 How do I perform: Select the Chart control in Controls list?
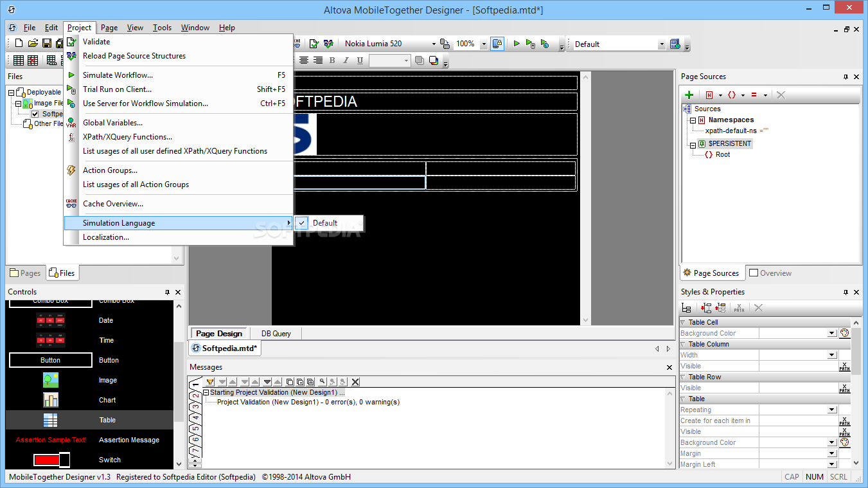coord(89,400)
